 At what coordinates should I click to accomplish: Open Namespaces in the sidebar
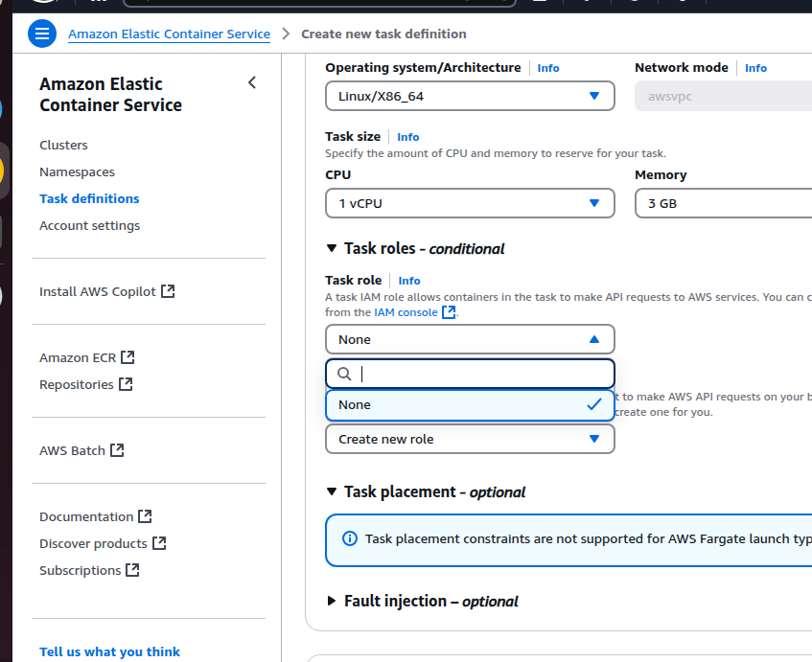coord(77,171)
